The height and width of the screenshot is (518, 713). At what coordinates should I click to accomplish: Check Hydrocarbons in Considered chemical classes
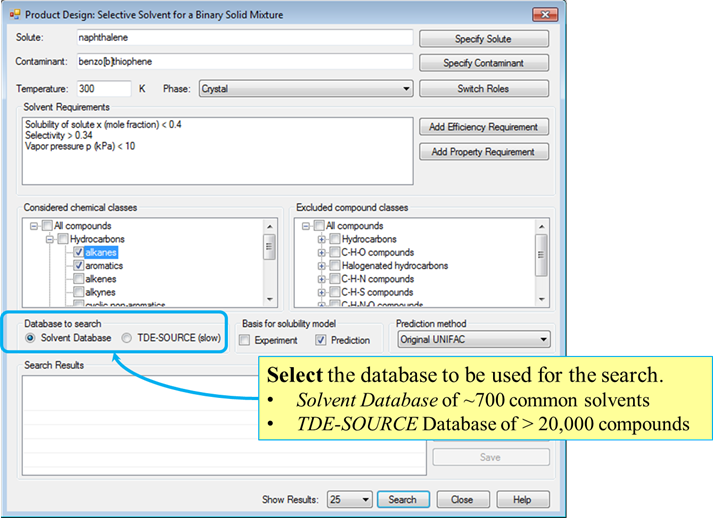(63, 239)
